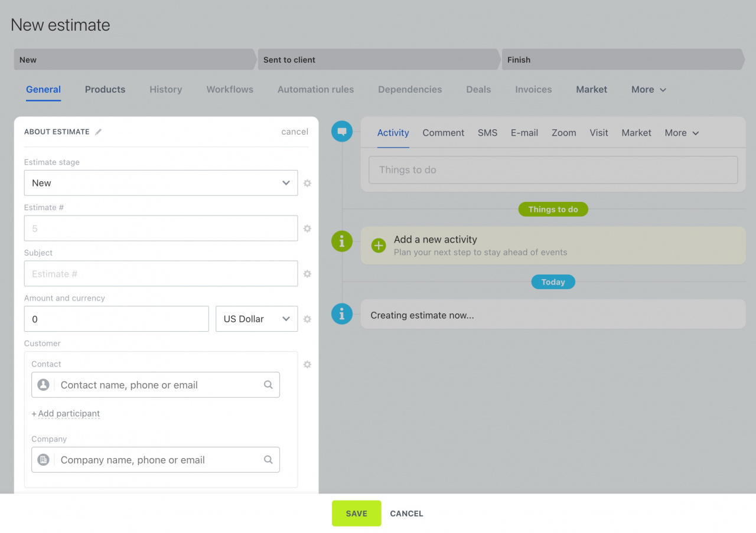Open settings gear for Customer section
The image size is (756, 533).
click(x=307, y=365)
